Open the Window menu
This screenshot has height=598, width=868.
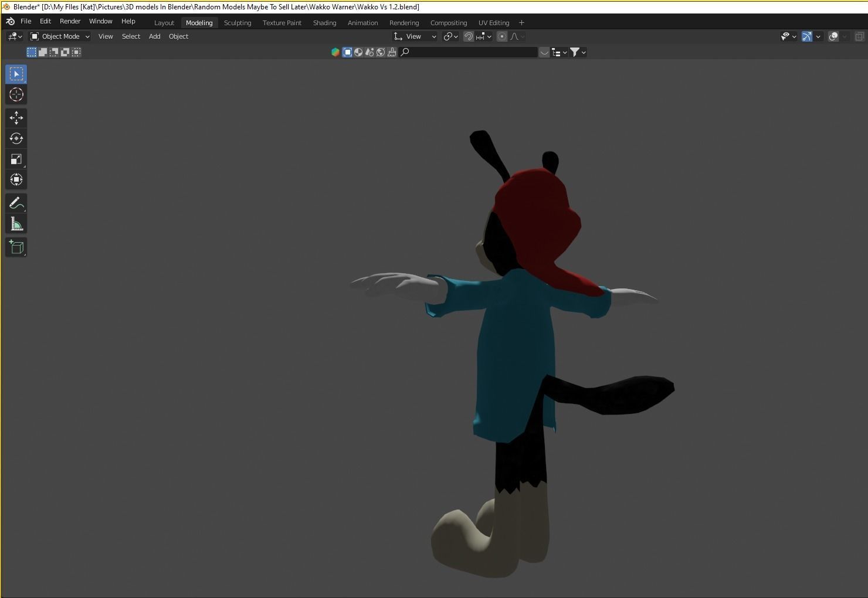tap(100, 21)
